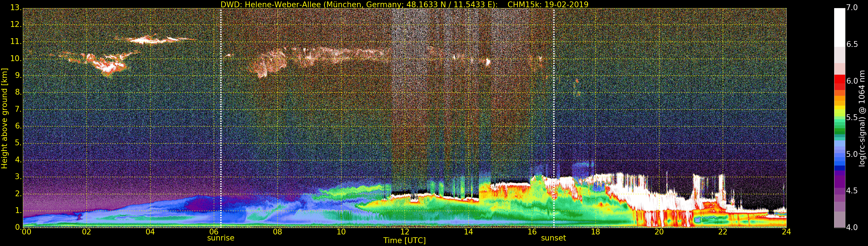This screenshot has height=246, width=868.
Task: Click colorbar value '5.0'
Action: [852, 154]
